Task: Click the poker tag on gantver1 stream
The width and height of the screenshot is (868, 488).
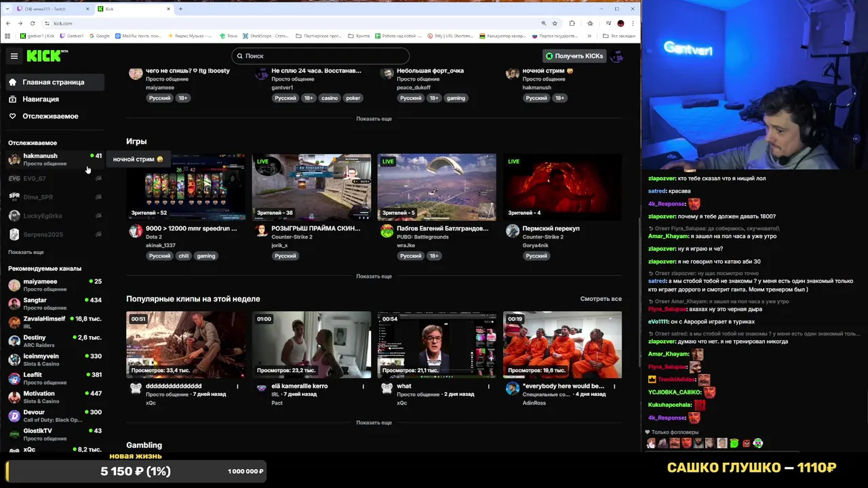Action: point(353,98)
